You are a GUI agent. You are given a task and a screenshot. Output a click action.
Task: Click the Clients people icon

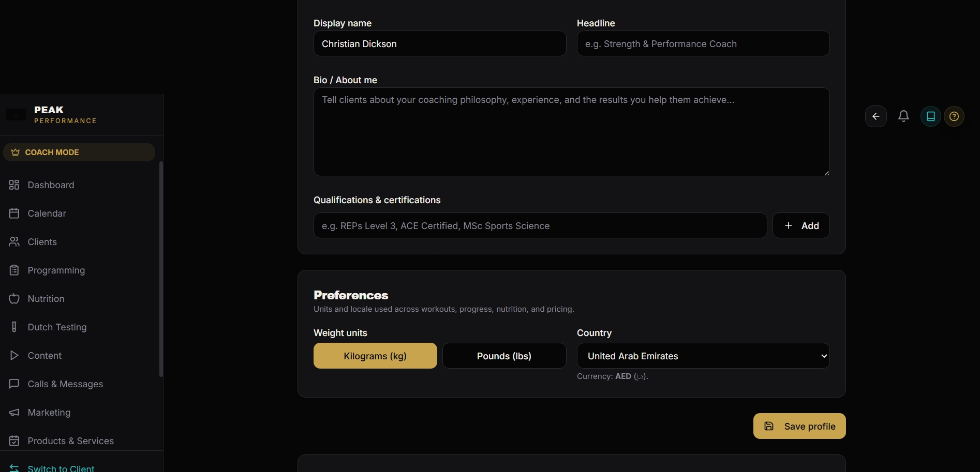tap(14, 242)
